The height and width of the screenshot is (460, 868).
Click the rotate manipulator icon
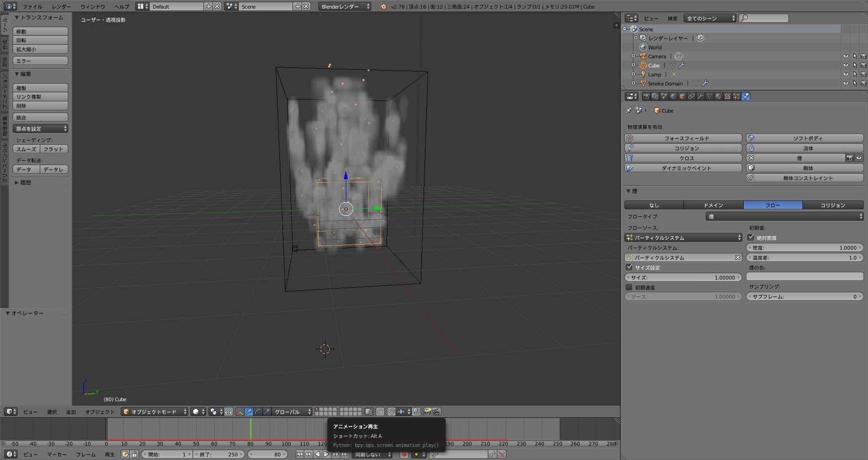(258, 412)
